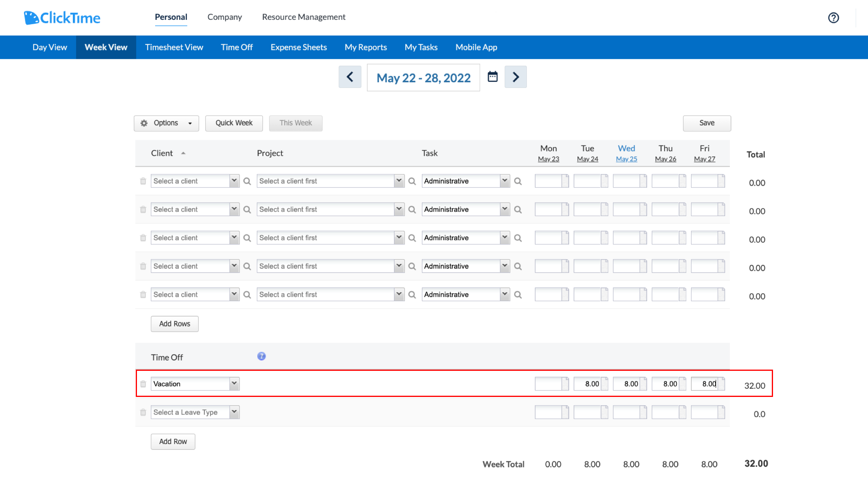Open the May 26 date link
This screenshot has width=868, height=482.
[x=665, y=159]
